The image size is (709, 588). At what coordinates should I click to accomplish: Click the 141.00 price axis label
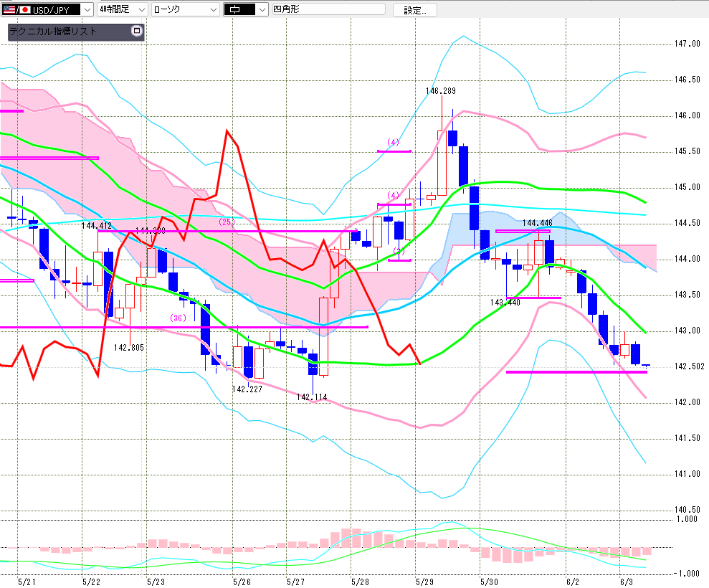click(x=687, y=474)
